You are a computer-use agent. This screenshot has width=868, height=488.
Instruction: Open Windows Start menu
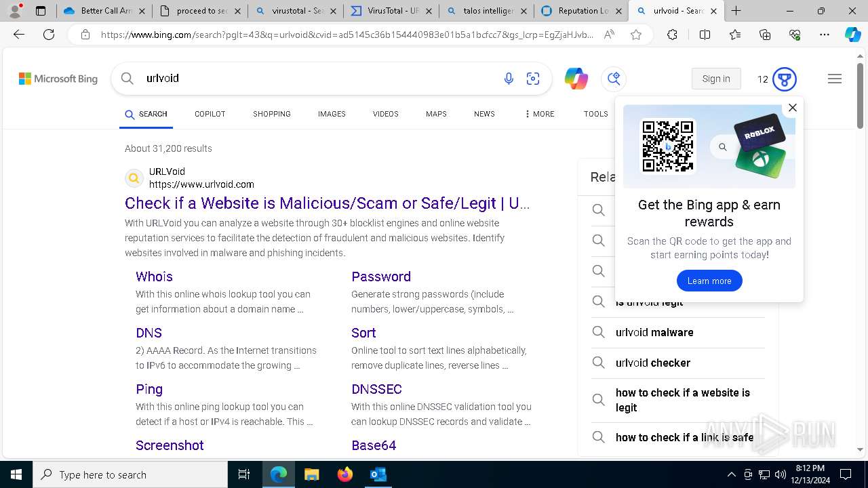[16, 474]
